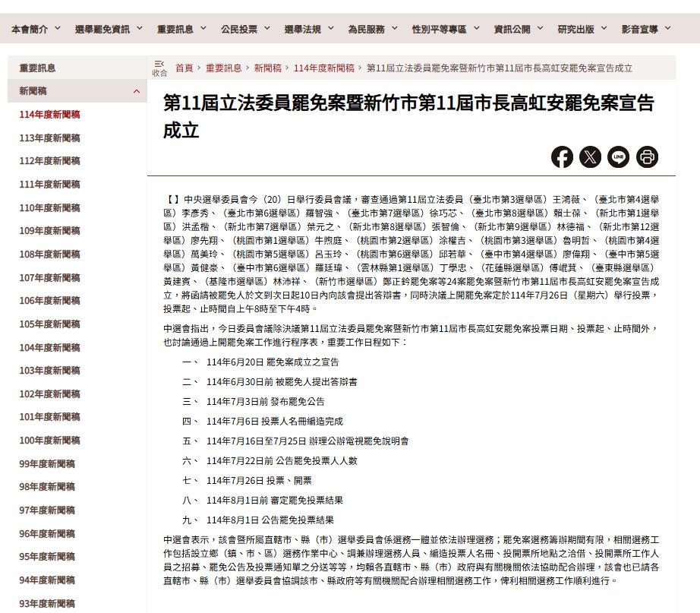Share article via LINE icon
The height and width of the screenshot is (613, 700).
[x=619, y=157]
